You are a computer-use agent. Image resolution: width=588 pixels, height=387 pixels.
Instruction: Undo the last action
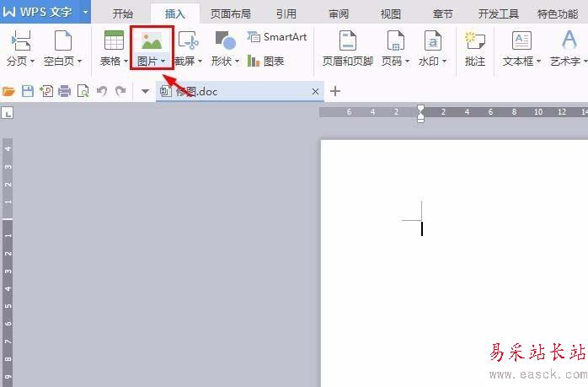point(102,91)
